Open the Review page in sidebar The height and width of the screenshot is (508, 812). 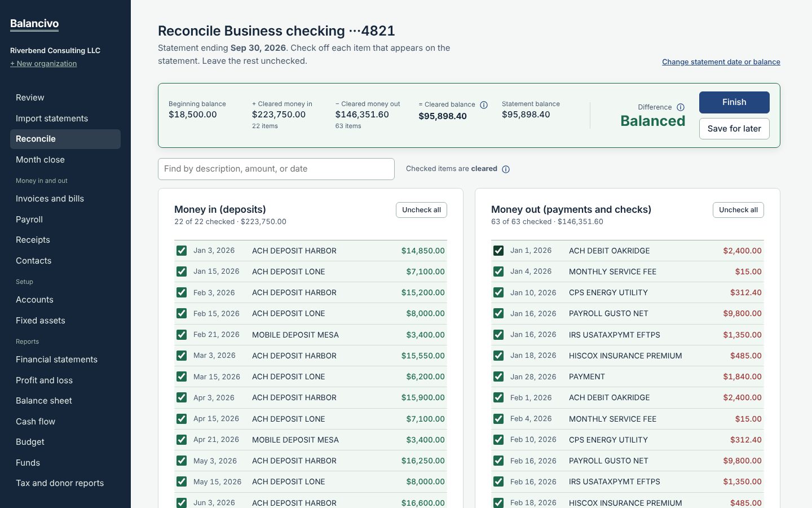click(65, 98)
